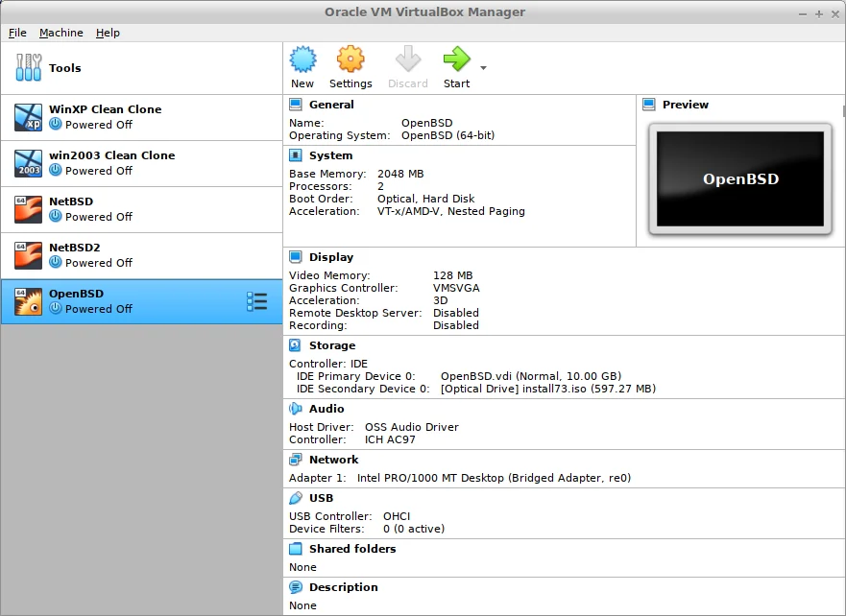Open Settings with the gear icon
Image resolution: width=846 pixels, height=616 pixels.
[x=350, y=60]
